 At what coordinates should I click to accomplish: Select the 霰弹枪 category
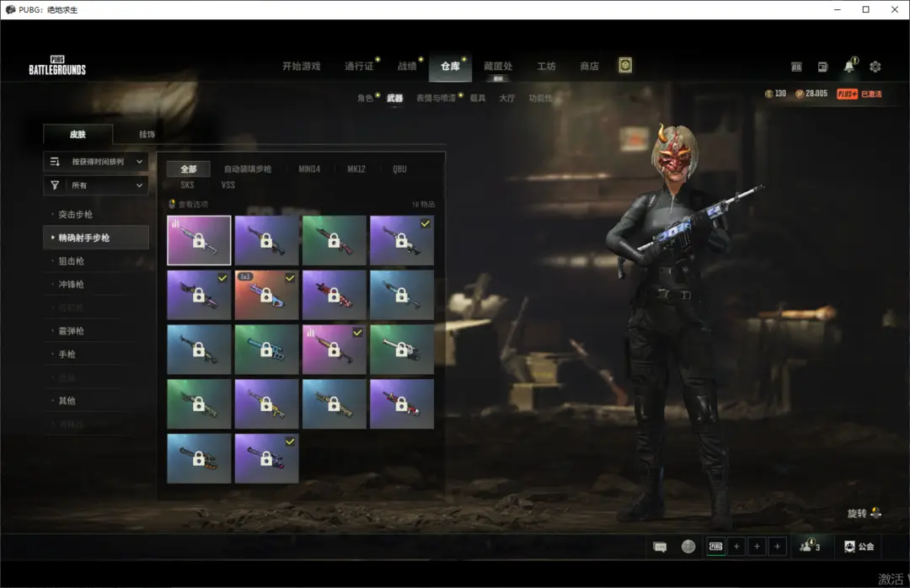coord(72,330)
